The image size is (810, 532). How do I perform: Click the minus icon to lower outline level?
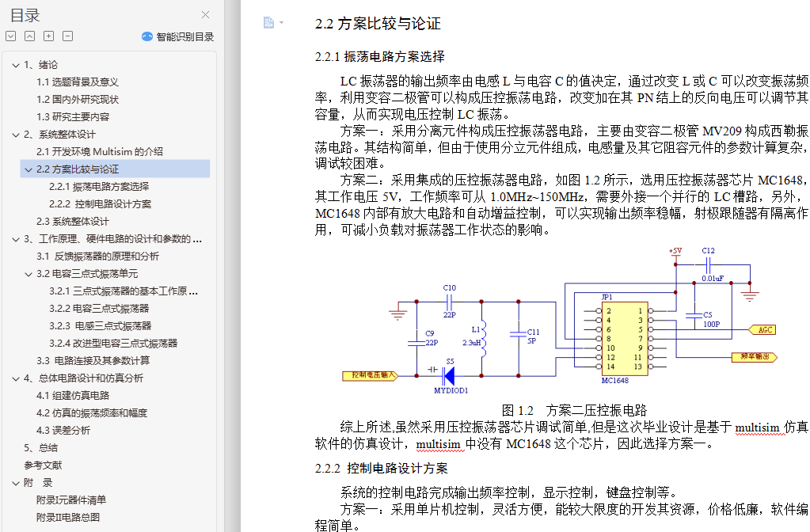click(67, 36)
